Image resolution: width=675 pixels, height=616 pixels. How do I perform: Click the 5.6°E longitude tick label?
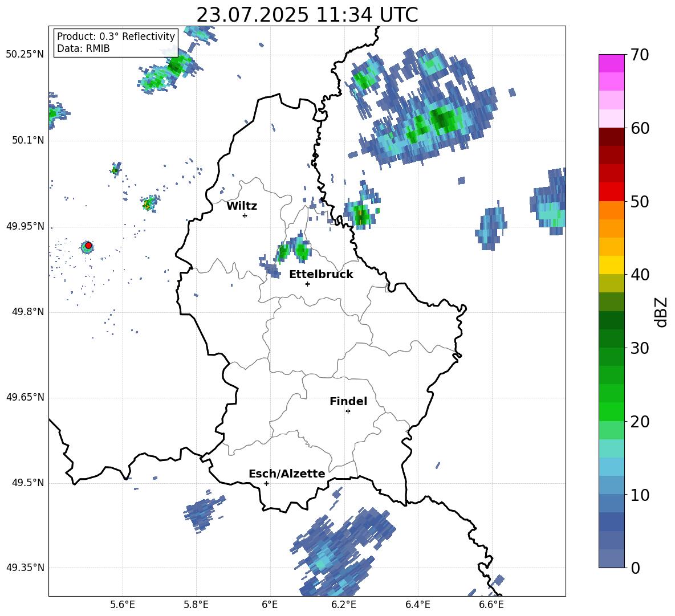(123, 605)
